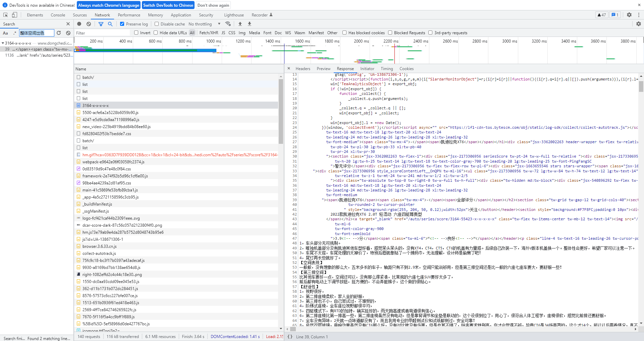Click the network Filter text field

click(x=102, y=33)
